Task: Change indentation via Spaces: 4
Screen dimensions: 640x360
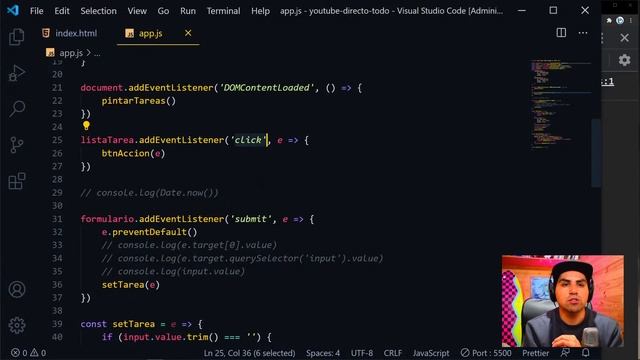Action: click(323, 353)
